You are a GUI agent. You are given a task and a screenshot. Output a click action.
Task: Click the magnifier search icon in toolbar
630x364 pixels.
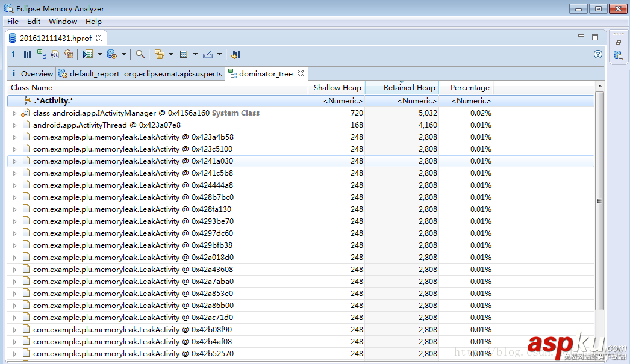[140, 54]
